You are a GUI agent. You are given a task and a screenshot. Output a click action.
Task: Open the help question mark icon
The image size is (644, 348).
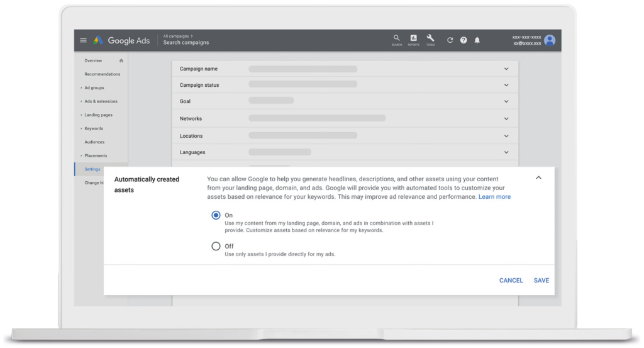point(464,40)
